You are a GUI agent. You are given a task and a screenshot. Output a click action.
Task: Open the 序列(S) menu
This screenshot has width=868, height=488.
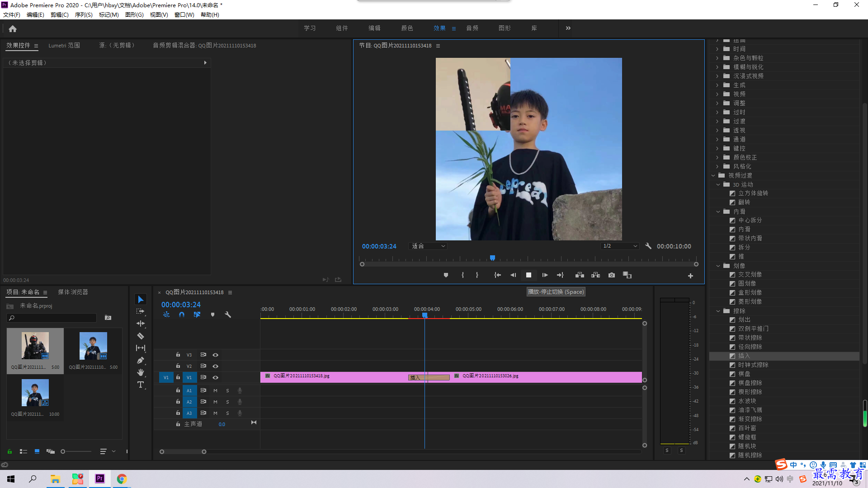84,15
